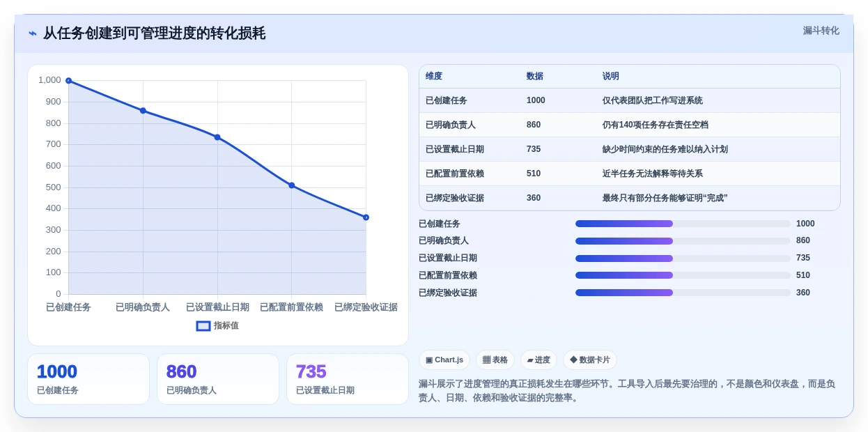Click the description 近半任务无法解释等待关系

(x=653, y=173)
